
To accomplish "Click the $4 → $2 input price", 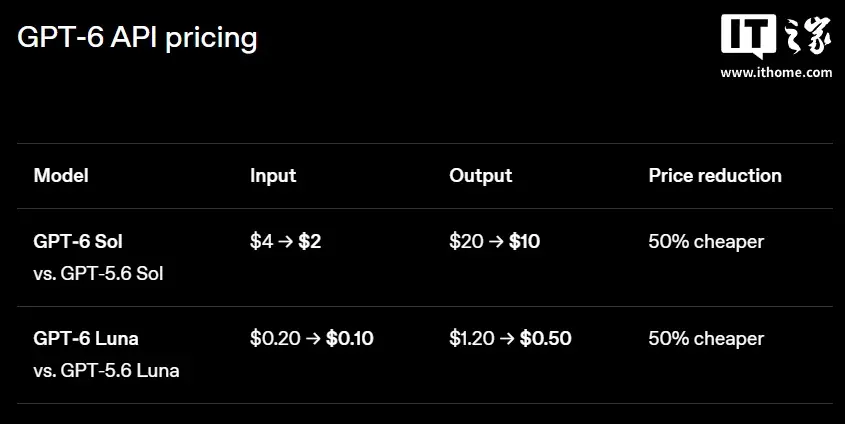I will coord(285,241).
